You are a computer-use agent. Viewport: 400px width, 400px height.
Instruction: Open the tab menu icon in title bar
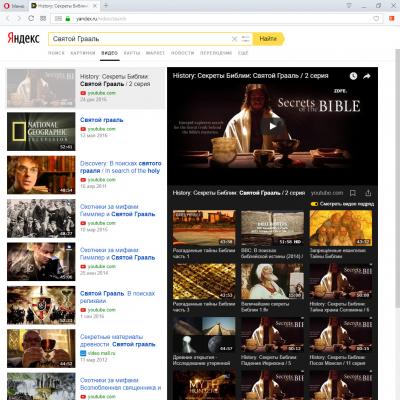click(x=349, y=6)
